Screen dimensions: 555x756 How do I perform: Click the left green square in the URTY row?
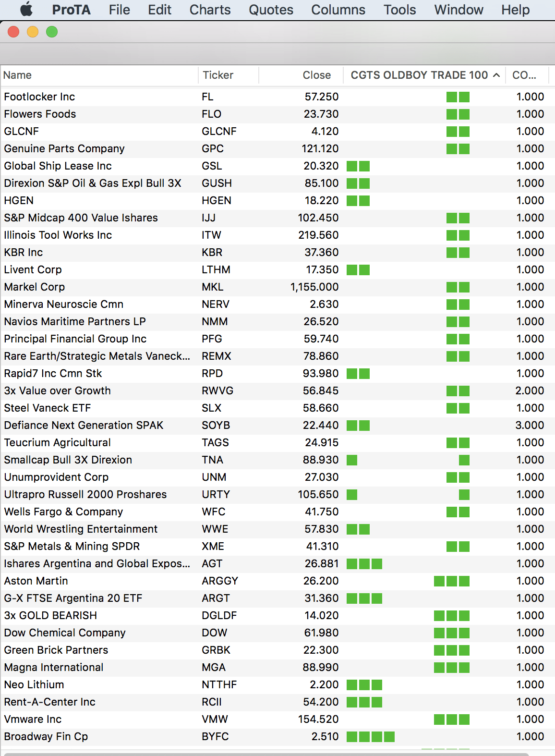pos(352,495)
